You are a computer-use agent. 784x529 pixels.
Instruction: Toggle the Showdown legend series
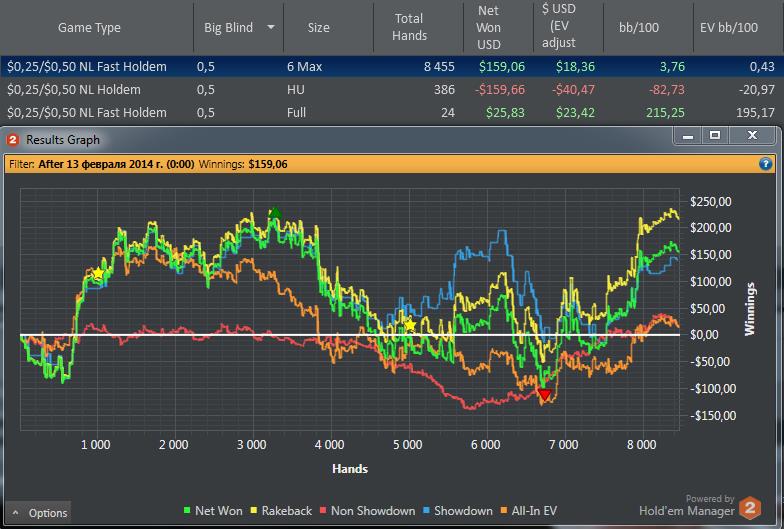[458, 510]
